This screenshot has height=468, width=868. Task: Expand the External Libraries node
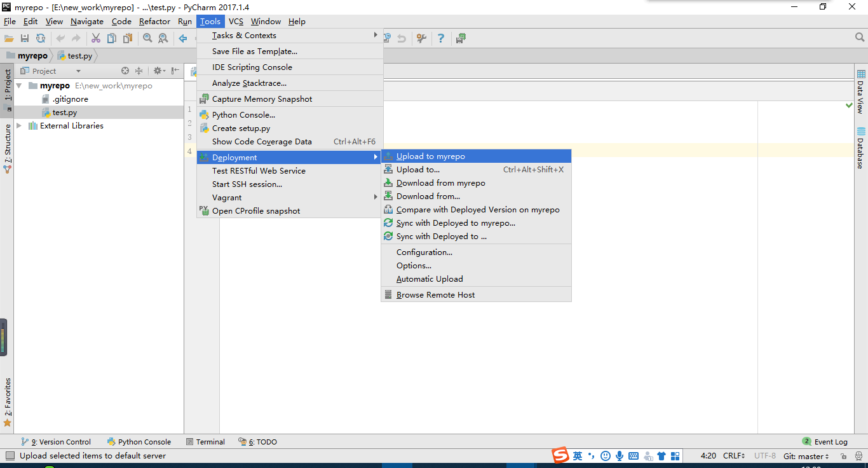point(19,126)
